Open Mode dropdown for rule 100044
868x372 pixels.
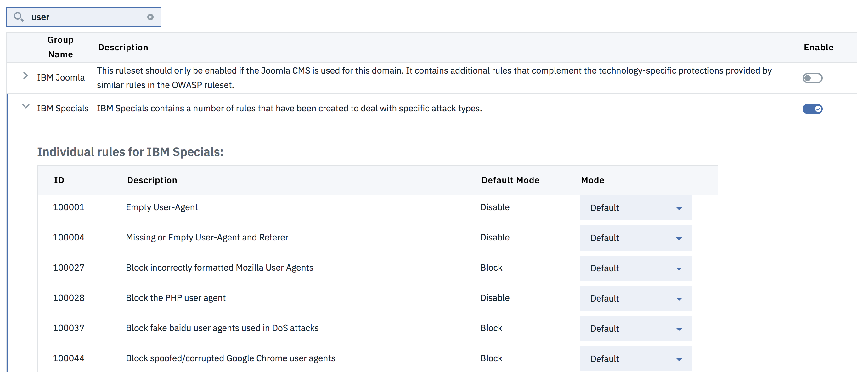635,358
